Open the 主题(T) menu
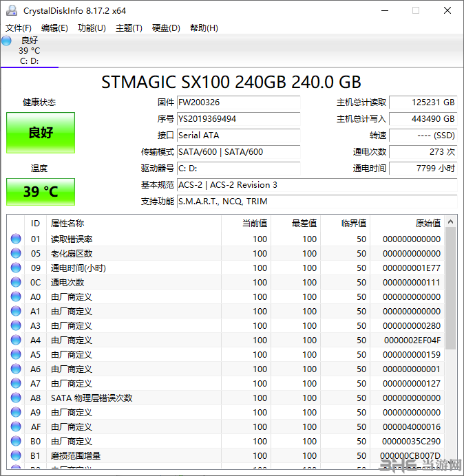The height and width of the screenshot is (476, 464). pos(129,28)
